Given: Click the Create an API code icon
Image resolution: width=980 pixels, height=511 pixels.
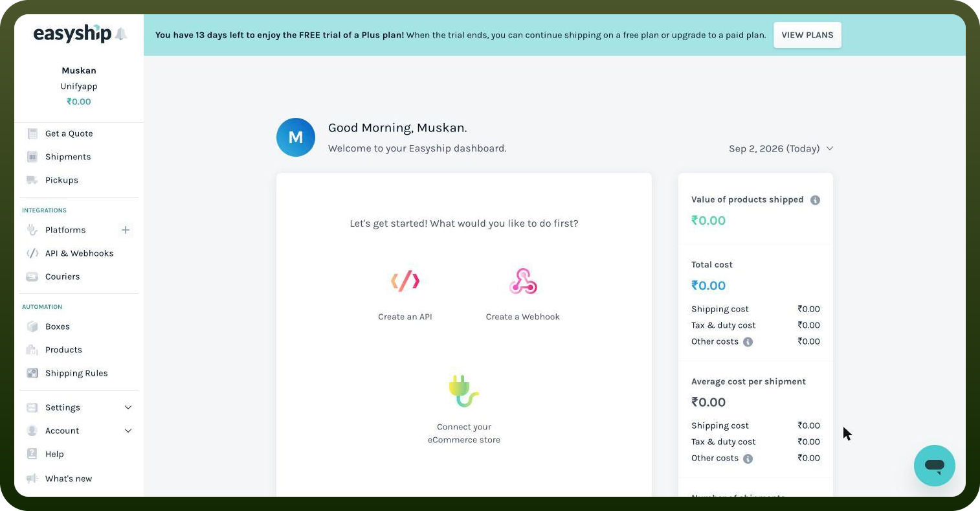Looking at the screenshot, I should [405, 281].
